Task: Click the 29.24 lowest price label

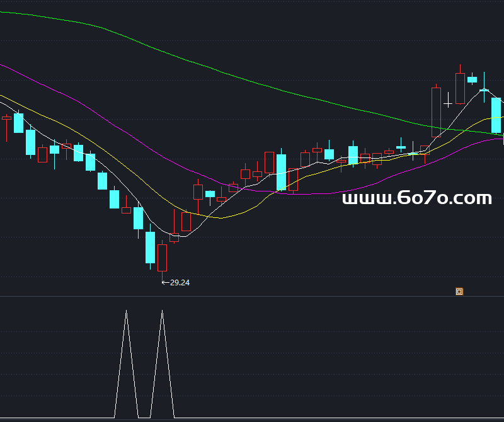Action: point(180,283)
